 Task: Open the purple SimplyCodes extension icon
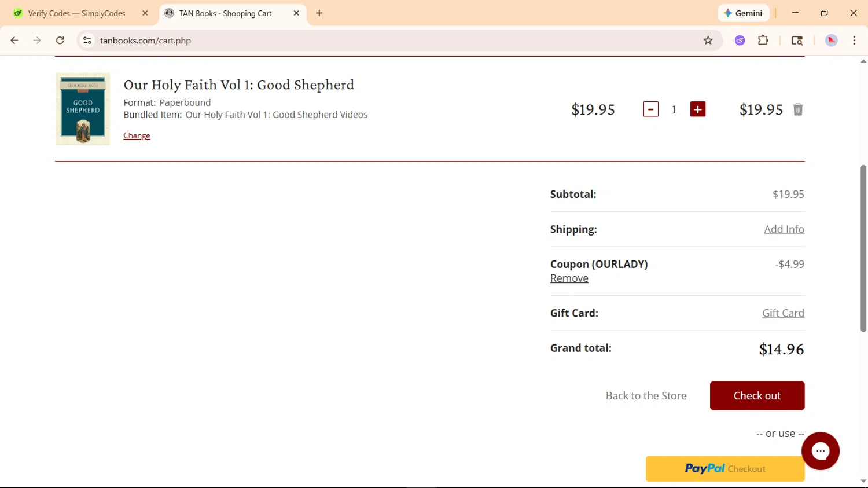click(740, 41)
